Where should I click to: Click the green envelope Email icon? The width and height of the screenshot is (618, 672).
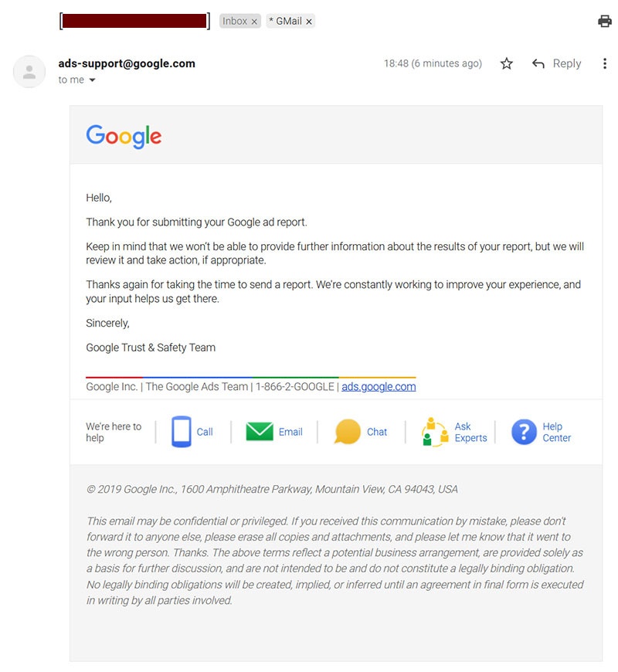260,432
